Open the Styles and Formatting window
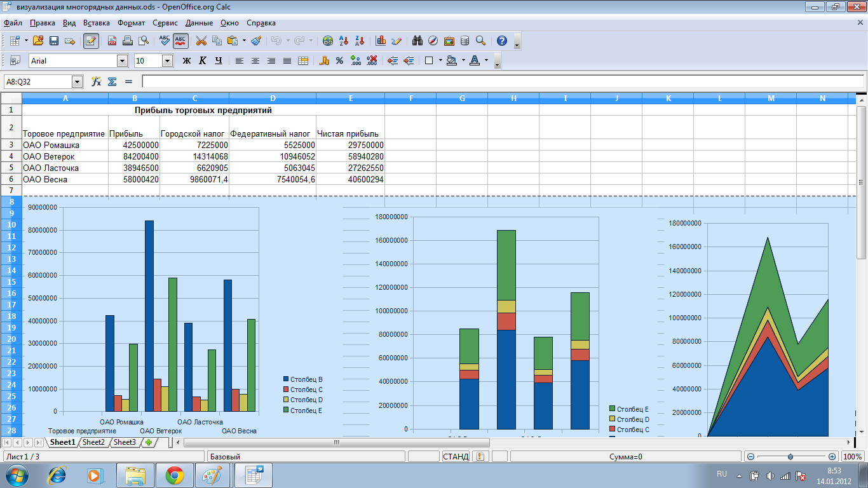 click(x=15, y=60)
